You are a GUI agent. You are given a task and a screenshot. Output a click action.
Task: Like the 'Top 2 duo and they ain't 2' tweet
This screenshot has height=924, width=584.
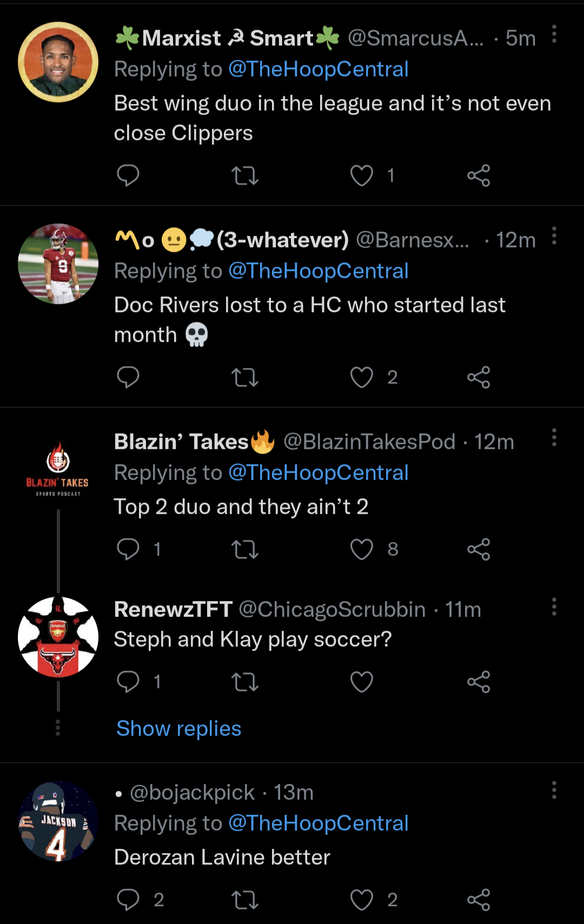pyautogui.click(x=362, y=549)
